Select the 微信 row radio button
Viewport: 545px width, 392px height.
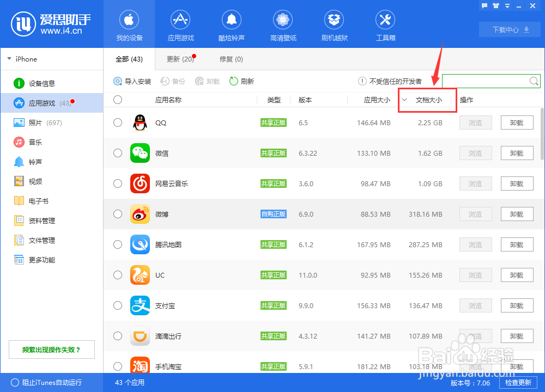tap(118, 153)
